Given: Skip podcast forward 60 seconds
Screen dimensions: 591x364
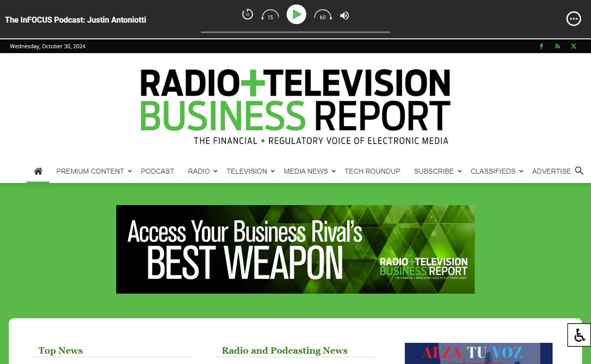Looking at the screenshot, I should 323,16.
